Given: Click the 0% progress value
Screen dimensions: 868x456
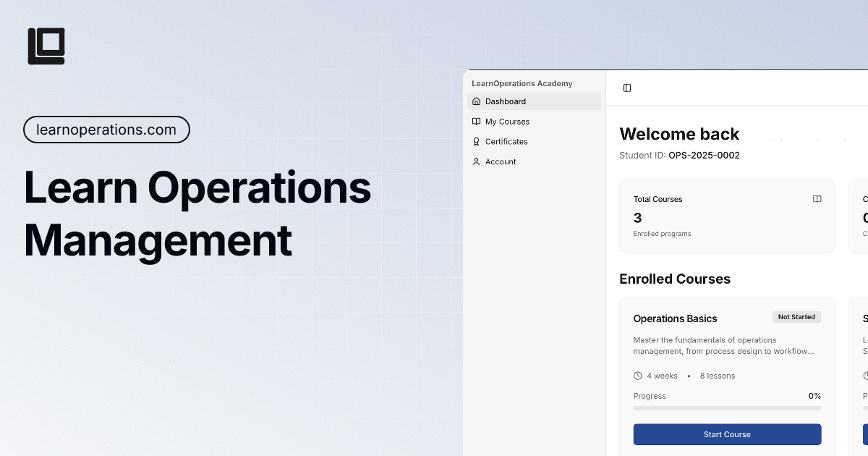Looking at the screenshot, I should (x=814, y=396).
